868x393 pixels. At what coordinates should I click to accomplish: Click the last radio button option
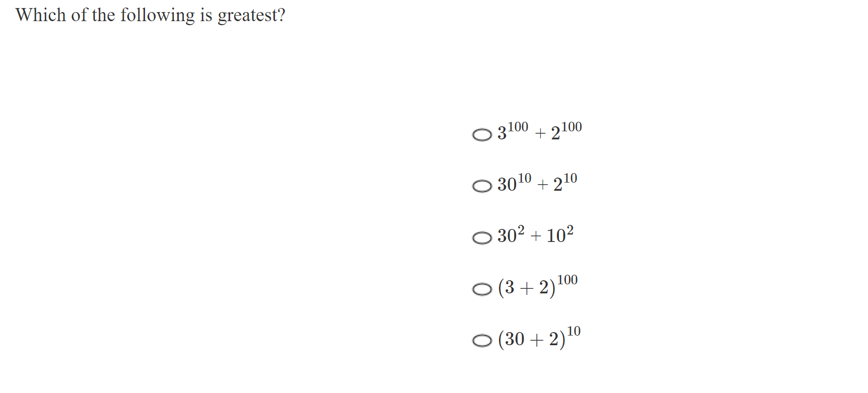tap(482, 341)
